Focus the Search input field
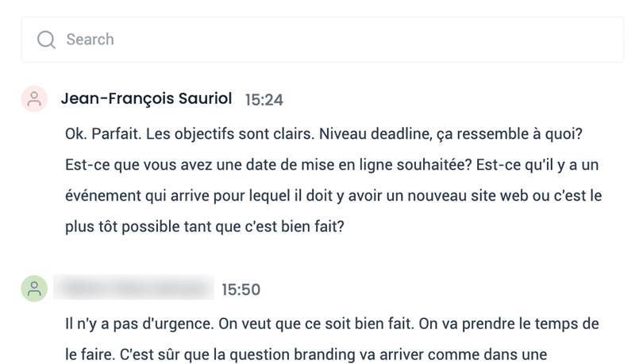 coord(318,40)
